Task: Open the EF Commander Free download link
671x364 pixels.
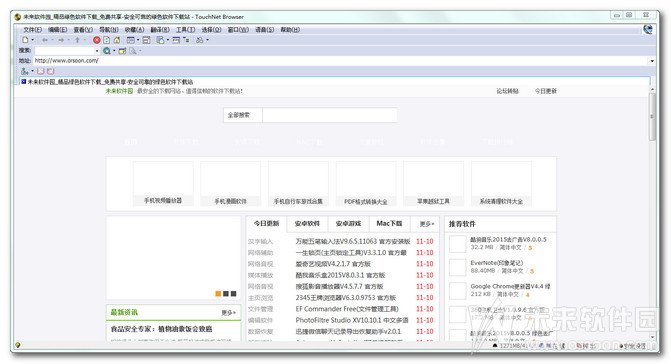Action: [347, 309]
